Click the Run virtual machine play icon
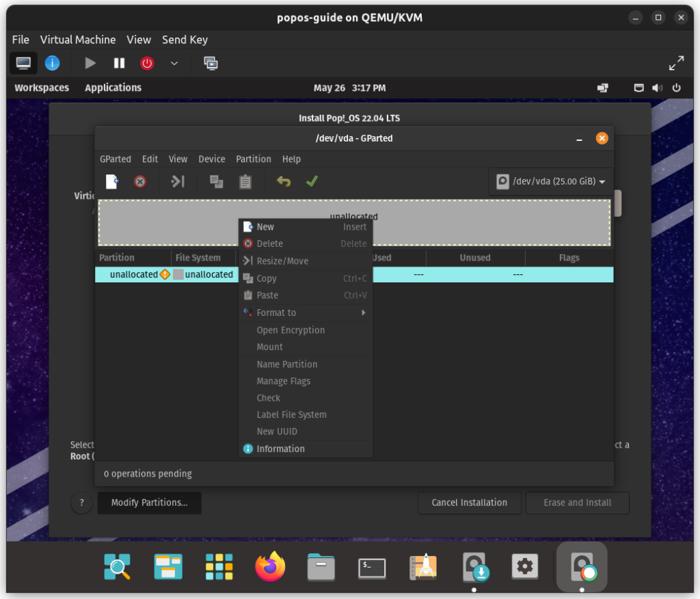This screenshot has width=700, height=599. pos(90,63)
